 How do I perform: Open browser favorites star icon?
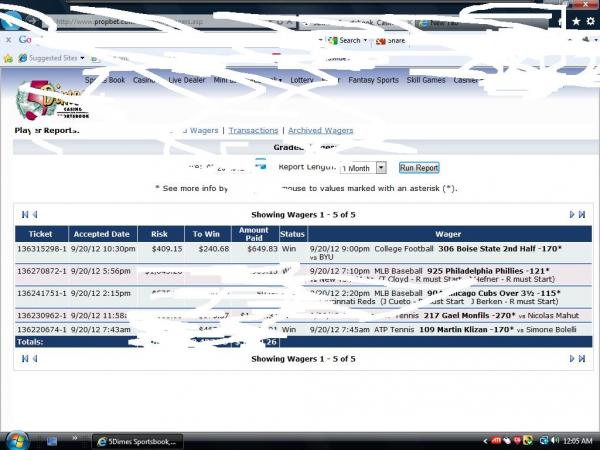[576, 21]
